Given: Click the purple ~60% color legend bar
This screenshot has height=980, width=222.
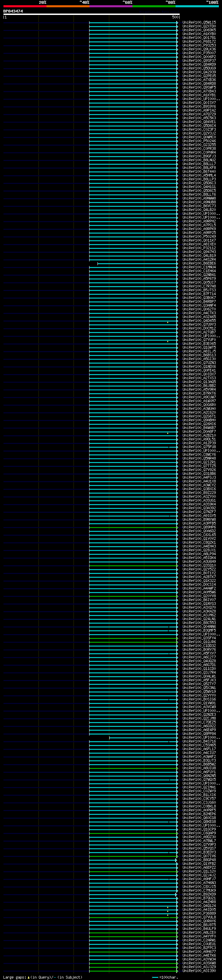Looking at the screenshot, I should (111, 6).
